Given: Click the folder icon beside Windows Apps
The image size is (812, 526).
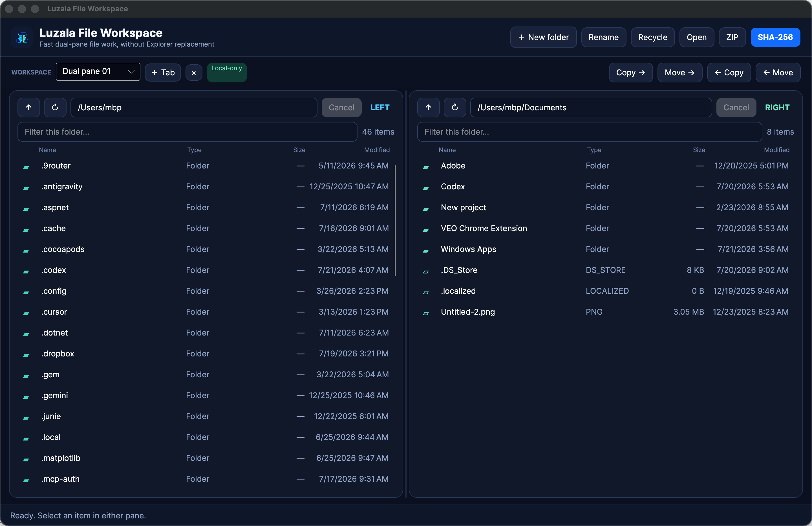Looking at the screenshot, I should [426, 251].
